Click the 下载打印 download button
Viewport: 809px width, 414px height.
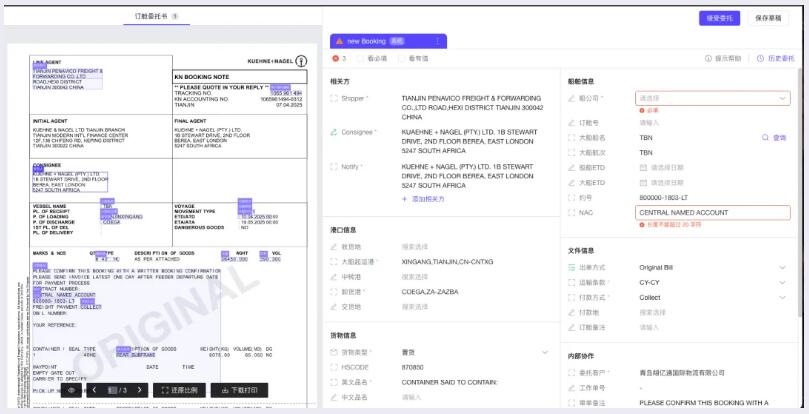238,390
